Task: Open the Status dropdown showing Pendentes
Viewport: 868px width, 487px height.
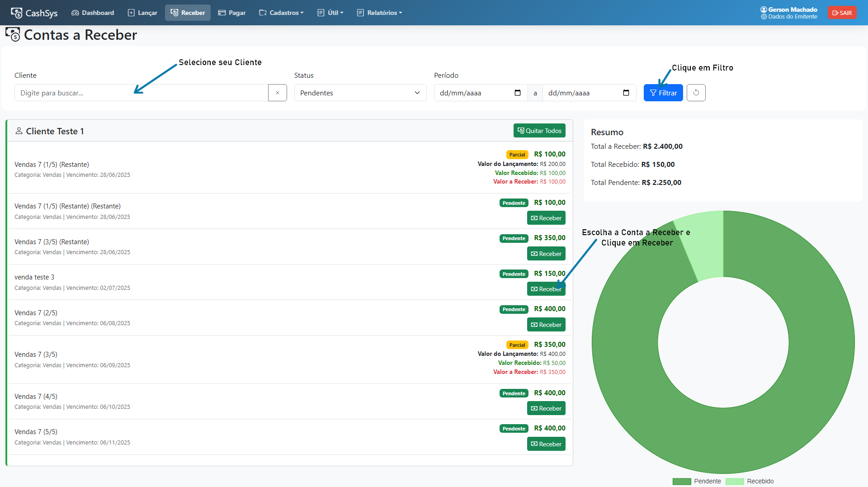Action: tap(360, 93)
